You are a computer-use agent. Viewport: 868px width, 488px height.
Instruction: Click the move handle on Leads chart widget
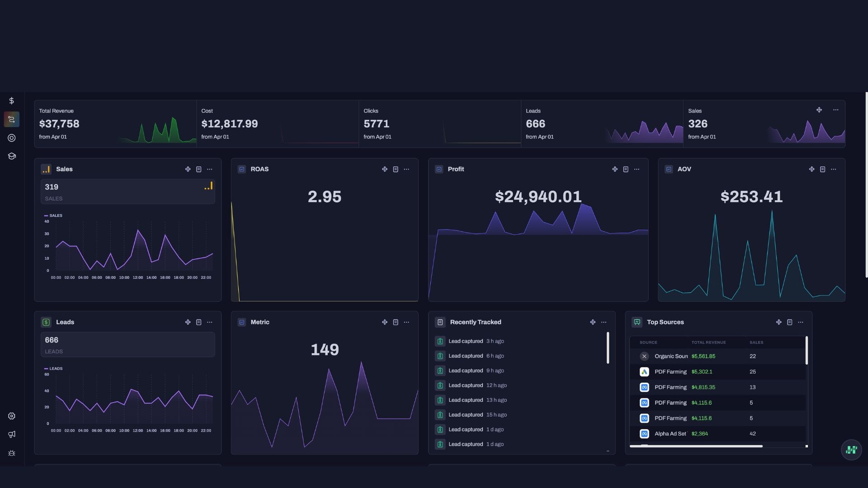(188, 322)
